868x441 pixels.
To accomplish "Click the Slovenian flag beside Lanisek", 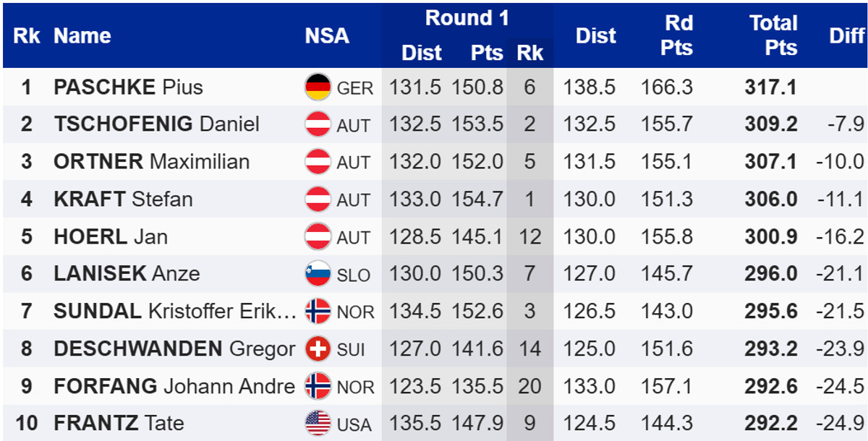I will click(318, 274).
